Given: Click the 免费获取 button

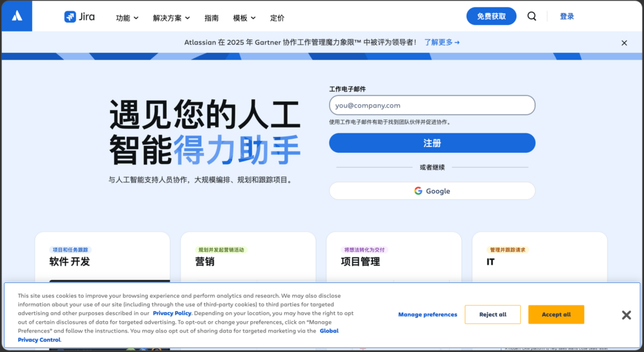Looking at the screenshot, I should [491, 16].
